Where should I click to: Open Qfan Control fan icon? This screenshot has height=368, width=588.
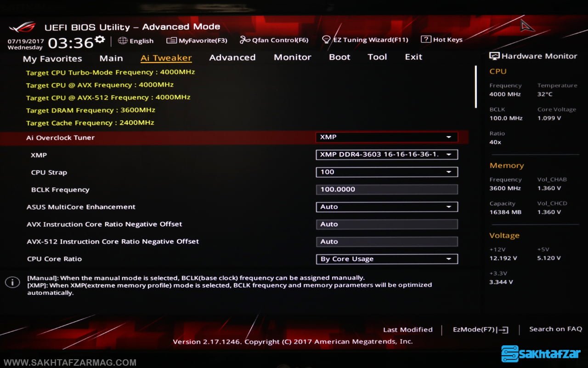(245, 40)
